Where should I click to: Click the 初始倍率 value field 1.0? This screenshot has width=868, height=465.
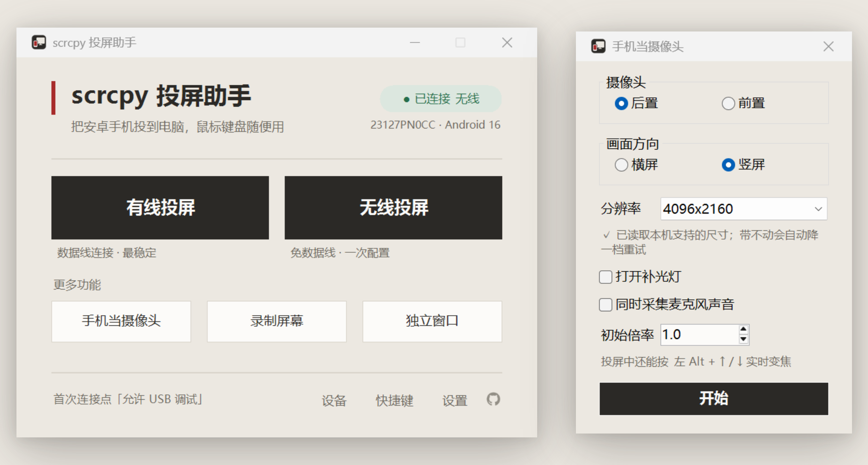(x=699, y=335)
